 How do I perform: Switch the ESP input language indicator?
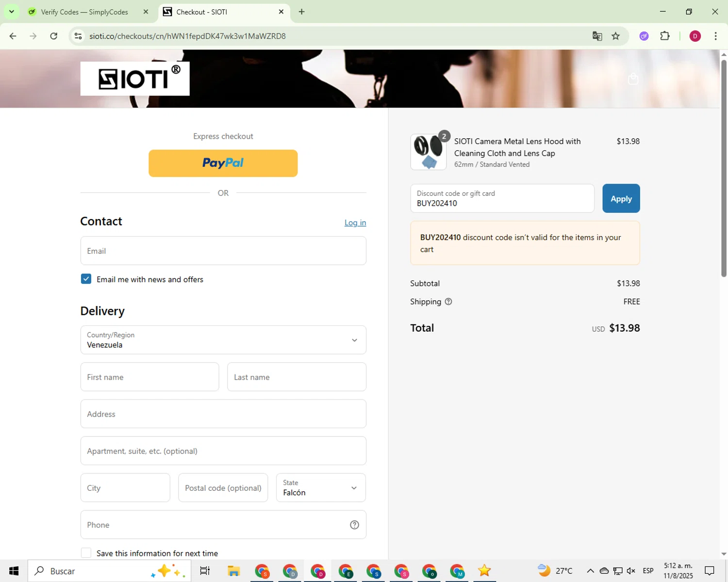coord(648,571)
